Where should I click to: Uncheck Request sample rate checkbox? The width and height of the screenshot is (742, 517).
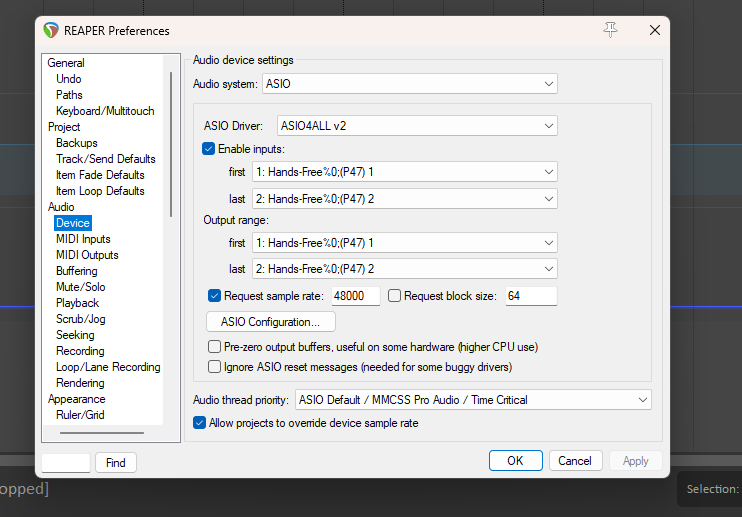(x=215, y=296)
